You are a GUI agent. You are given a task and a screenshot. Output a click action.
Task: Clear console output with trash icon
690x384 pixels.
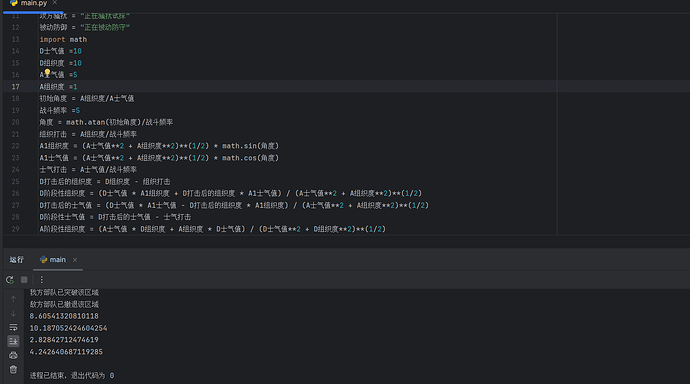(13, 369)
